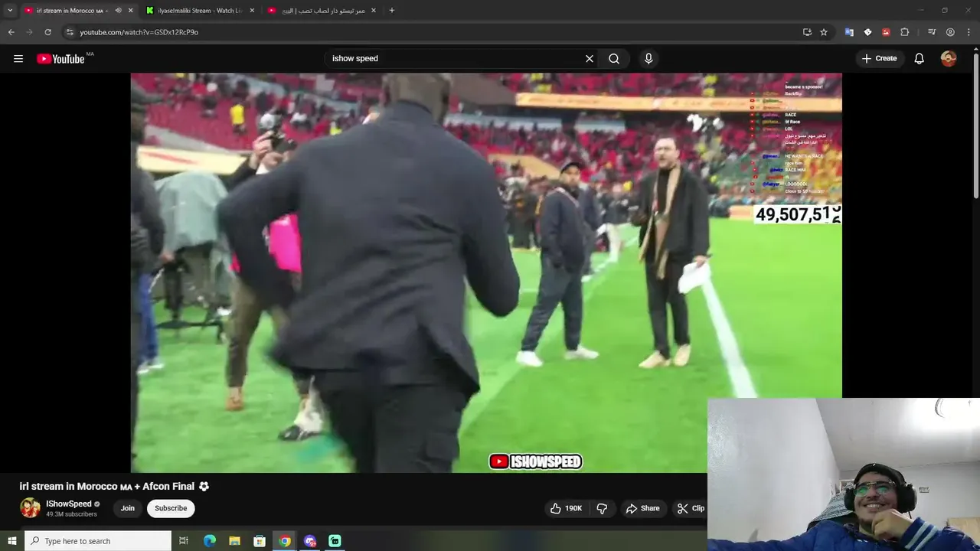Like the video showing 190K

[x=566, y=508]
